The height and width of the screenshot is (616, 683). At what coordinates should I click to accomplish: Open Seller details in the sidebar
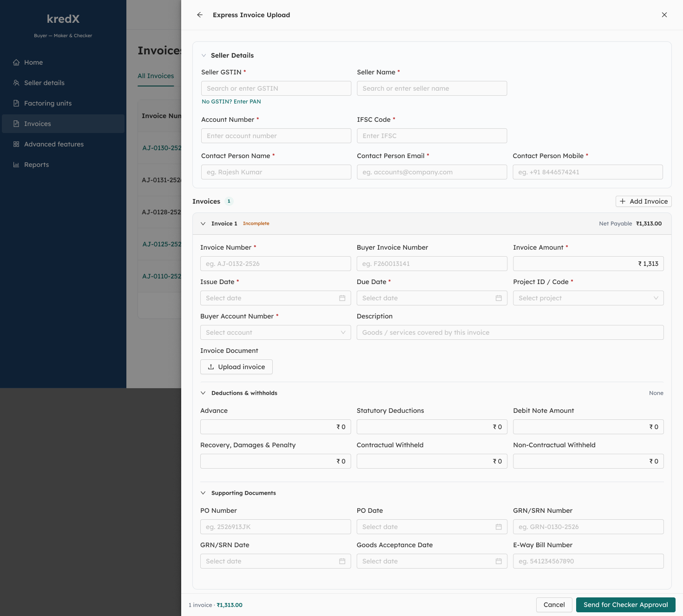coord(63,83)
